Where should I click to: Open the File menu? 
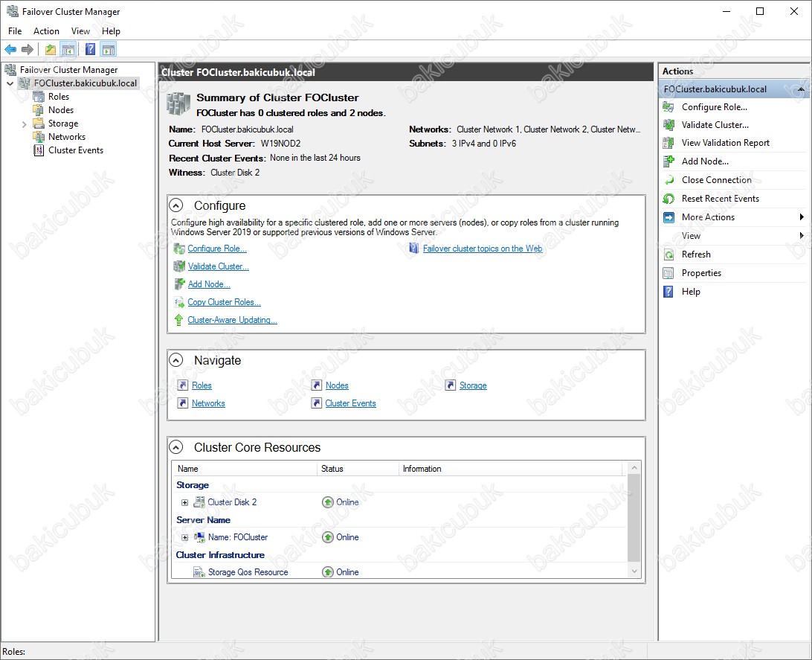click(x=15, y=31)
